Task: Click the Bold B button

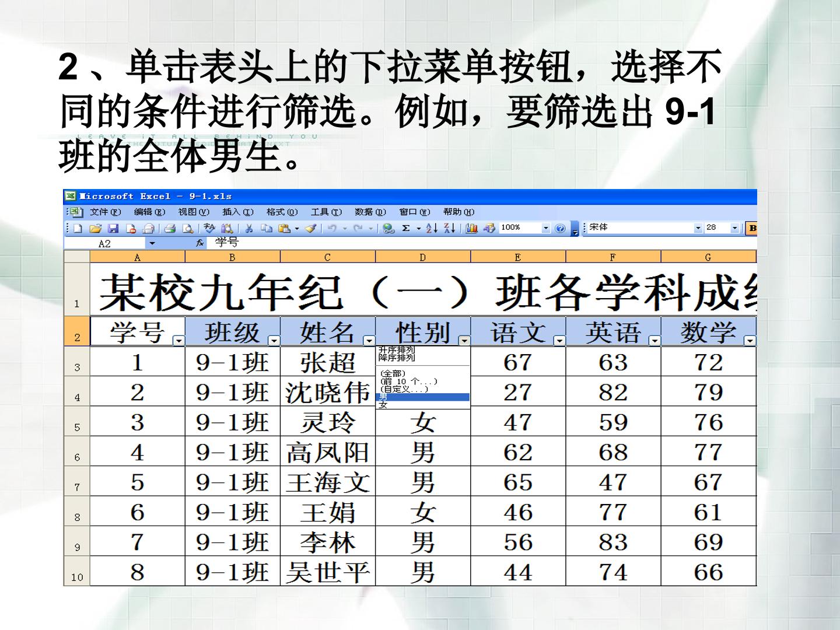Action: 751,228
